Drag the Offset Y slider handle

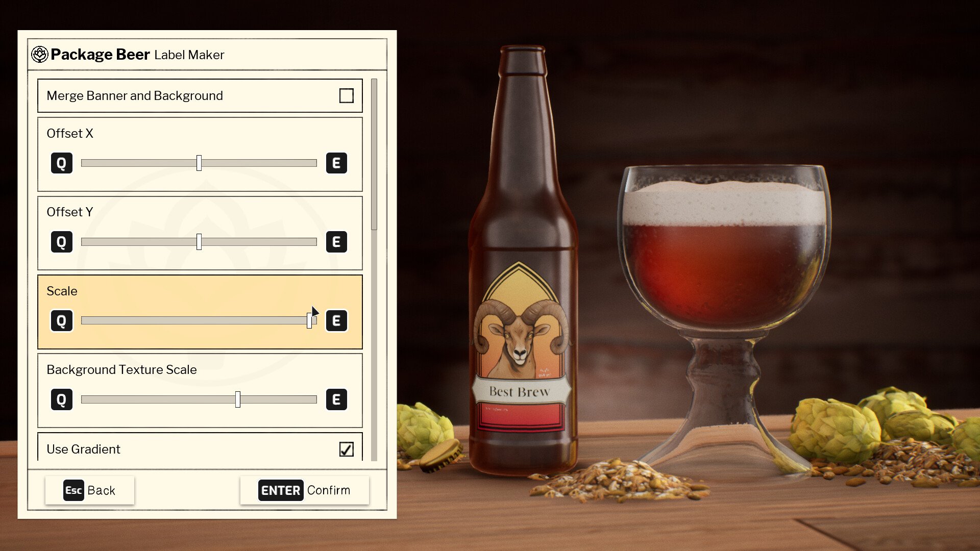pos(199,241)
